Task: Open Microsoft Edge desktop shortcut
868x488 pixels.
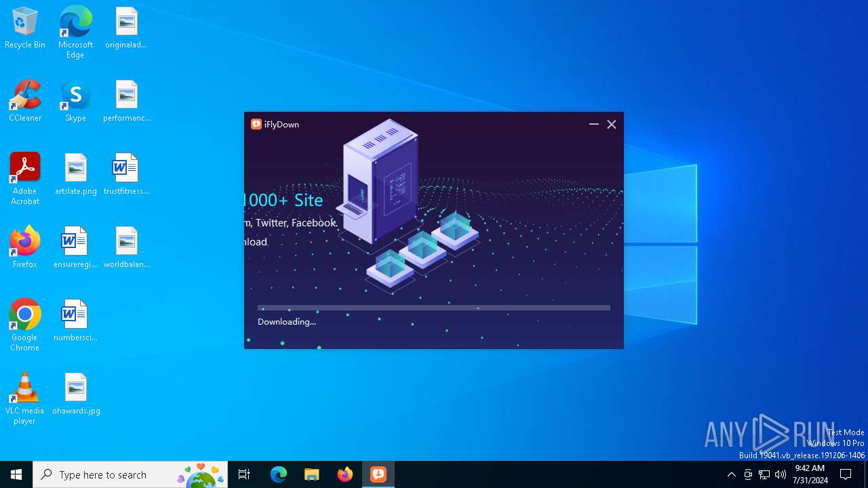Action: [x=75, y=33]
